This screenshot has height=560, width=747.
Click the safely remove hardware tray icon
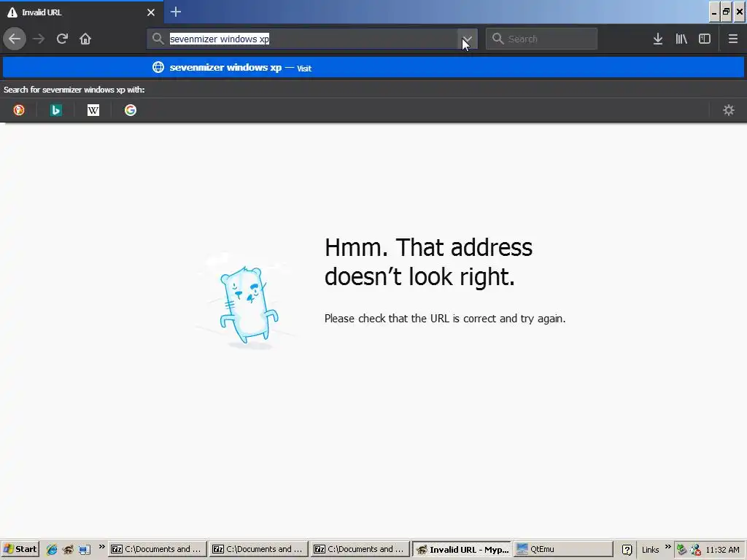(682, 550)
